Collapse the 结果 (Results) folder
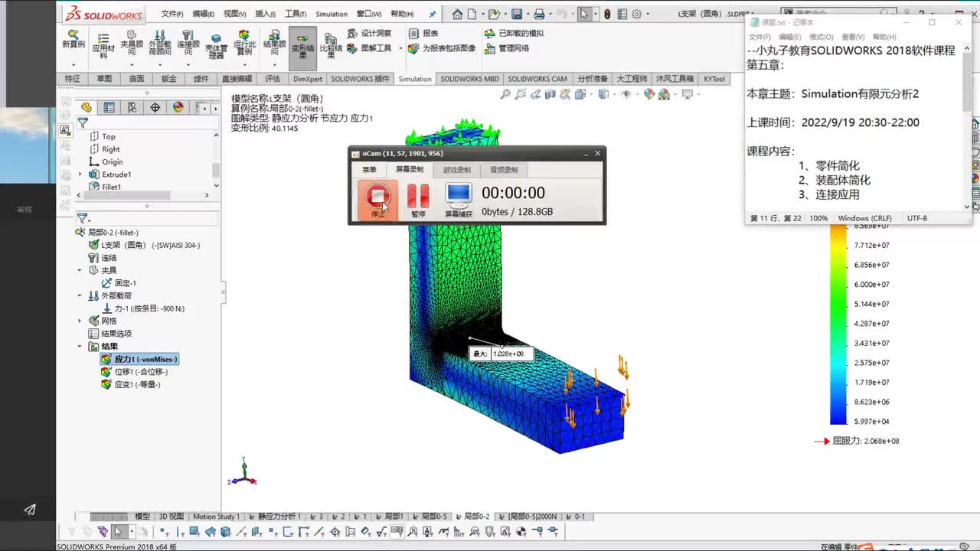This screenshot has height=551, width=980. coord(80,346)
